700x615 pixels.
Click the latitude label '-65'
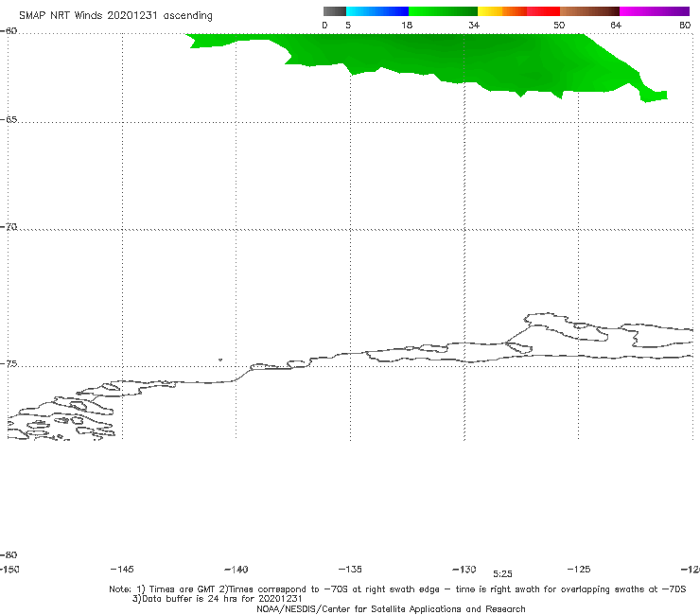[x=9, y=120]
